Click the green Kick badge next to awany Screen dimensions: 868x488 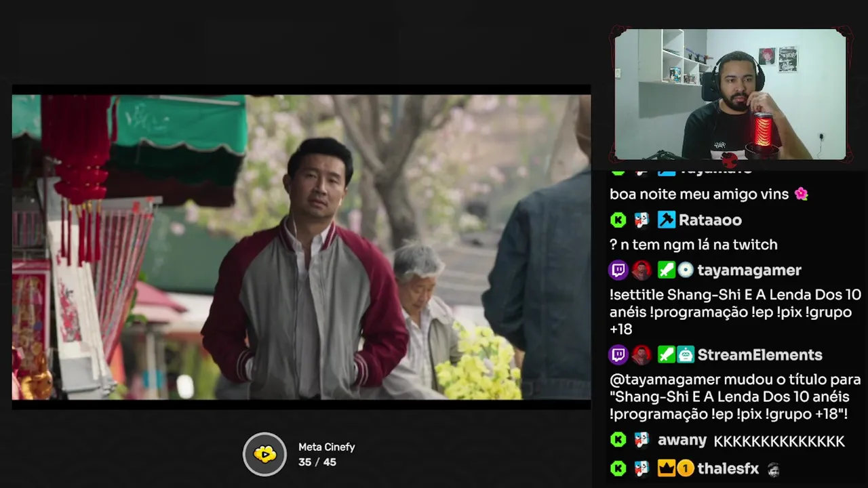point(618,440)
